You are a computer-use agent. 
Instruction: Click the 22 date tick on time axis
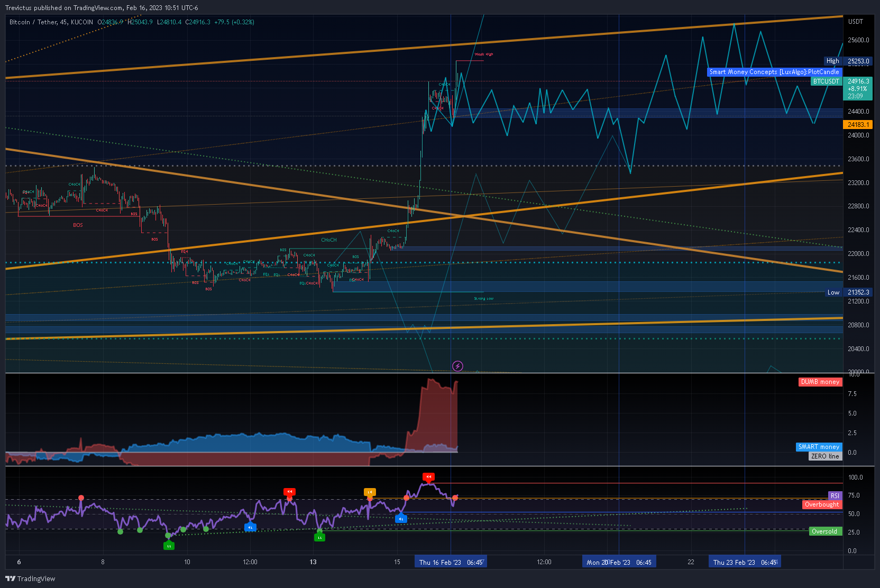691,562
